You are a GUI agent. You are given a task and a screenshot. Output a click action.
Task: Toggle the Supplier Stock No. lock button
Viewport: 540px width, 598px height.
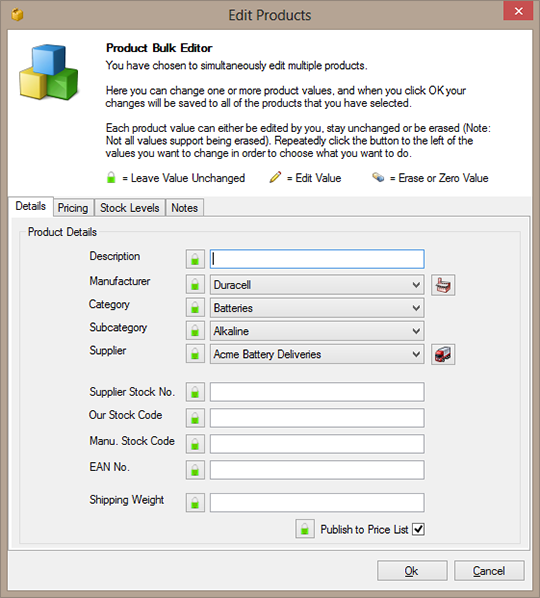tap(195, 392)
